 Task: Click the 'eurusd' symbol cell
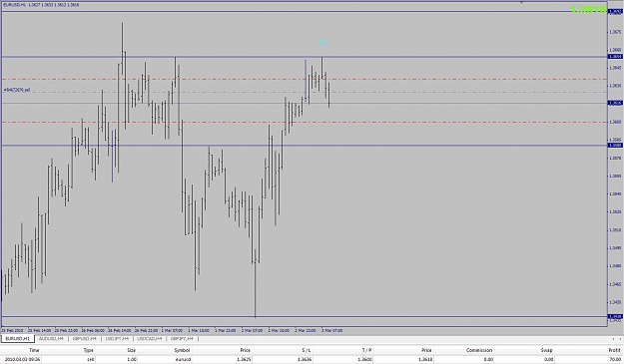(183, 359)
